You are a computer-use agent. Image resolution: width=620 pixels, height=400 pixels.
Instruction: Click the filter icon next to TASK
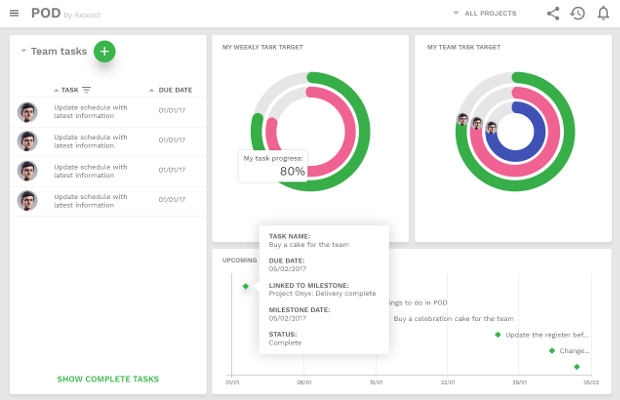pos(87,90)
